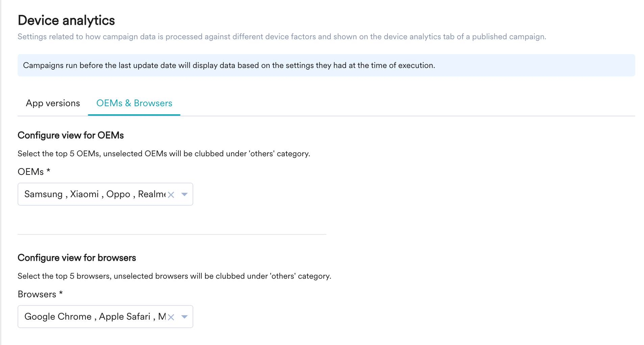This screenshot has height=345, width=644.
Task: Expand the Browsers dropdown arrow
Action: (x=184, y=317)
